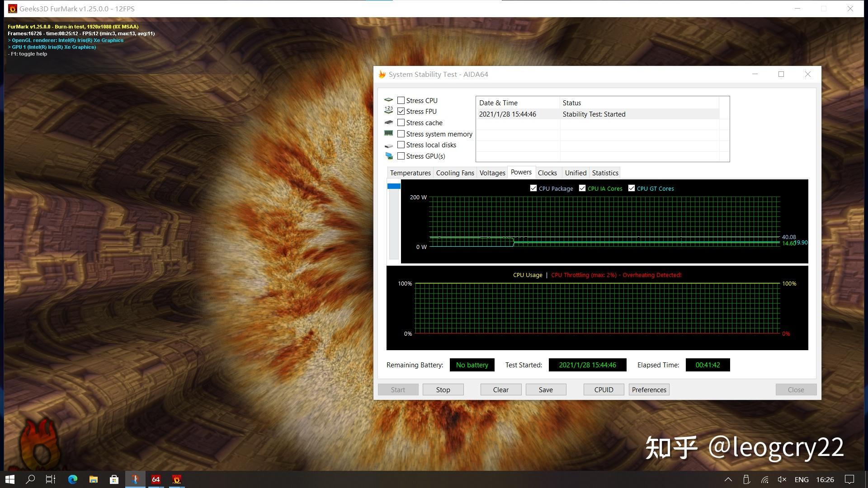Click the Status column header

(639, 103)
